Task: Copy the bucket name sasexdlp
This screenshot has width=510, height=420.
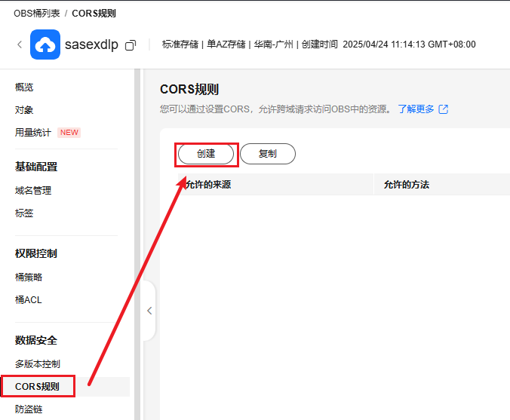Action: click(131, 45)
